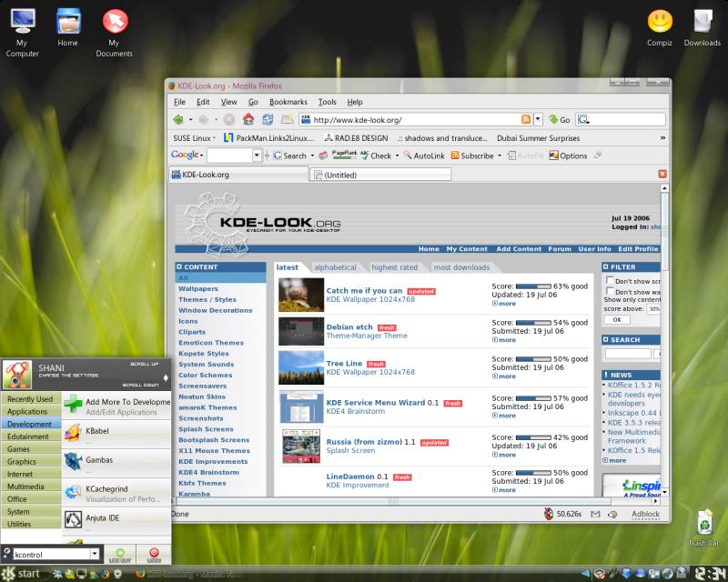
Task: Open the kcontrol run box dropdown
Action: 95,553
